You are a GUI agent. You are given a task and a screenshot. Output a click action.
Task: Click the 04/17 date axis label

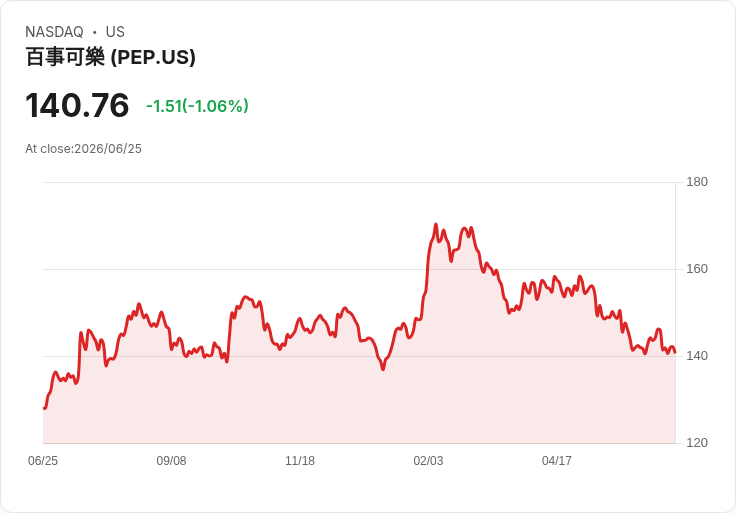557,461
